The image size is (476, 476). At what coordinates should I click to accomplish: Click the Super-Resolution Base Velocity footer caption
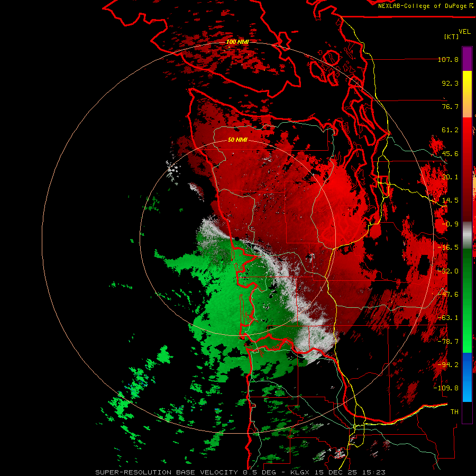(x=241, y=472)
